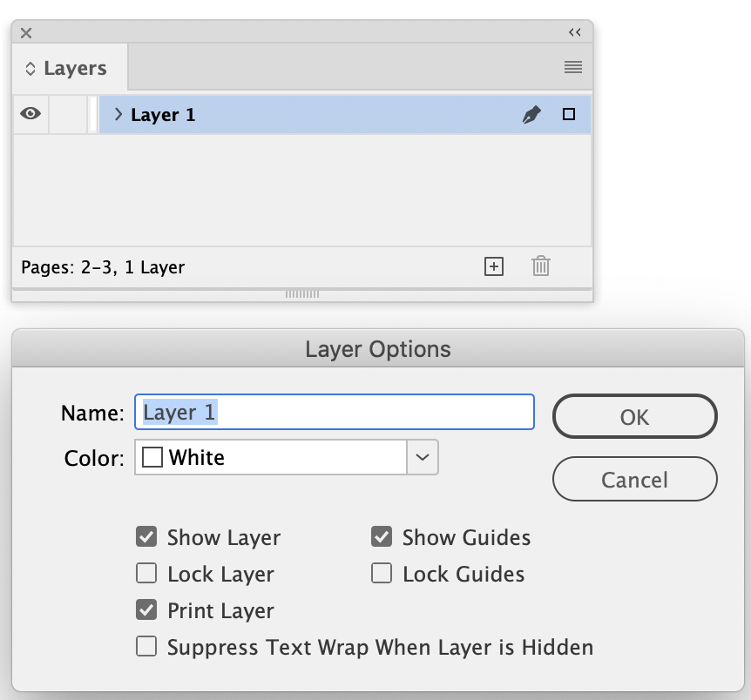Delete the selected layer
This screenshot has height=700, width=751.
pos(540,266)
